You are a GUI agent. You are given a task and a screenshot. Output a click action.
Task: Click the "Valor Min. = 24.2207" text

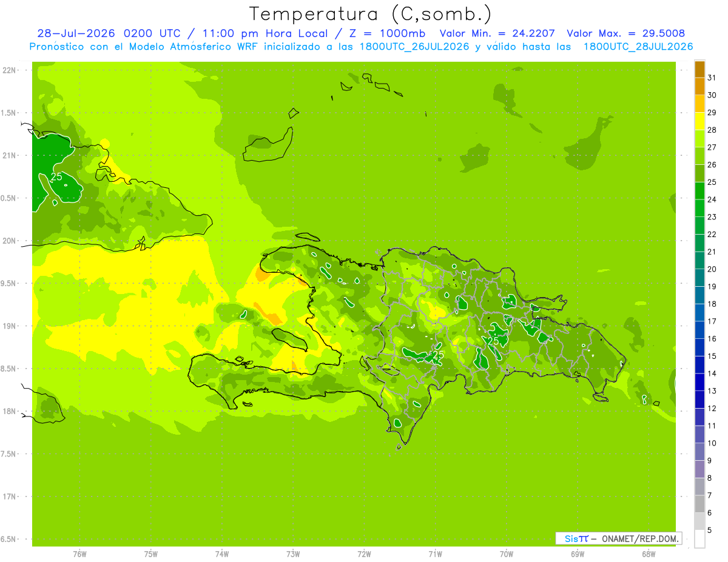[x=498, y=33]
